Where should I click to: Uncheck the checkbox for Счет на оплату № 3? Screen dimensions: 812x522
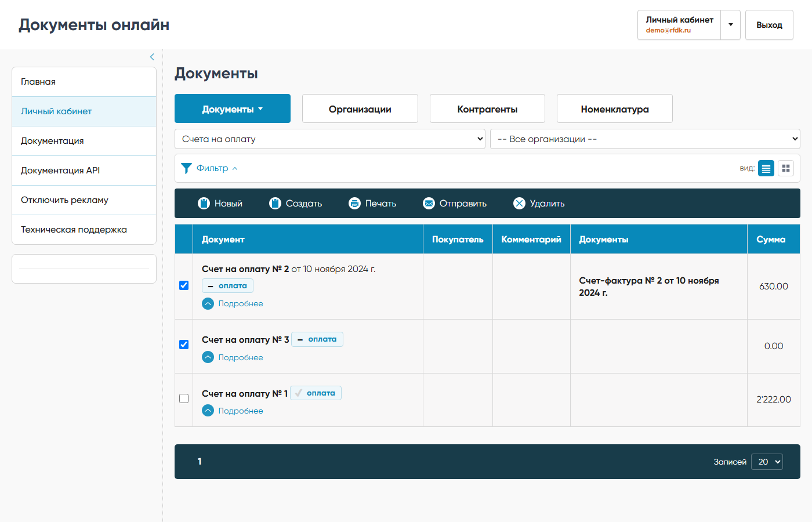(x=184, y=345)
